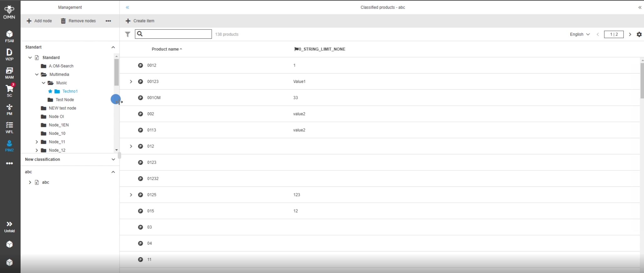
Task: Collapse the Multimedia folder
Action: [x=37, y=74]
